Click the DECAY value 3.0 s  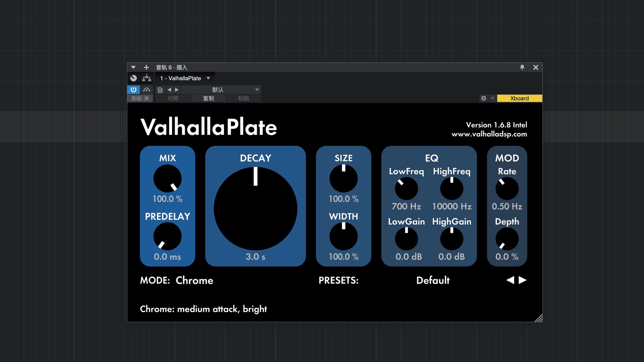coord(256,257)
